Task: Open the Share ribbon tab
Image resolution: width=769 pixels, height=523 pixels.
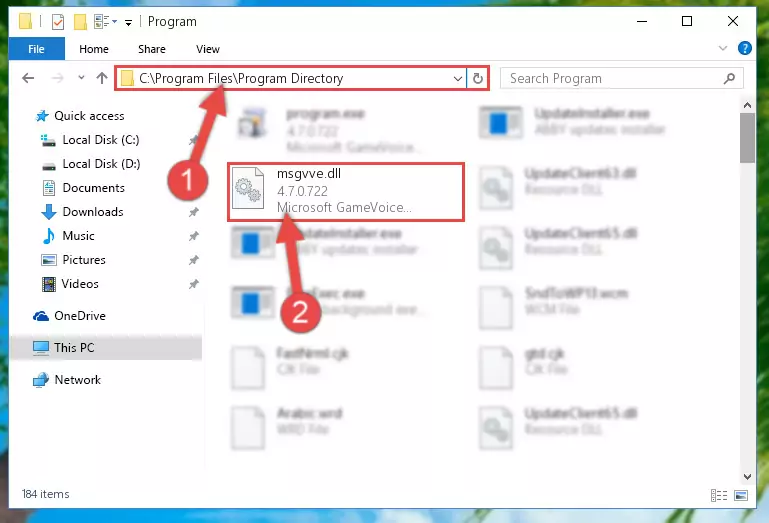Action: pyautogui.click(x=152, y=49)
